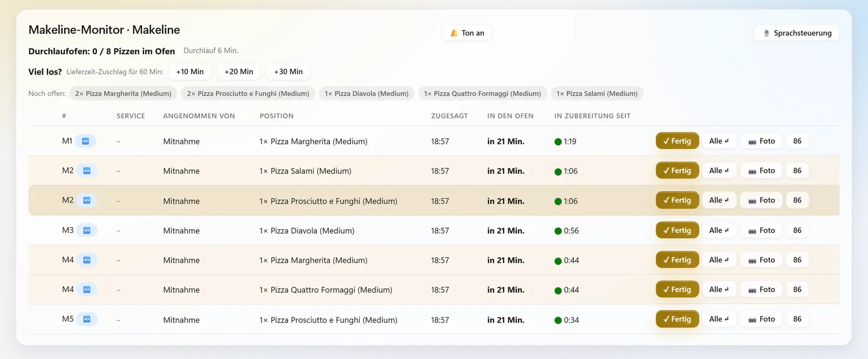Image resolution: width=868 pixels, height=359 pixels.
Task: Mark M4 Quattro Formaggi as Fertig
Action: [677, 289]
